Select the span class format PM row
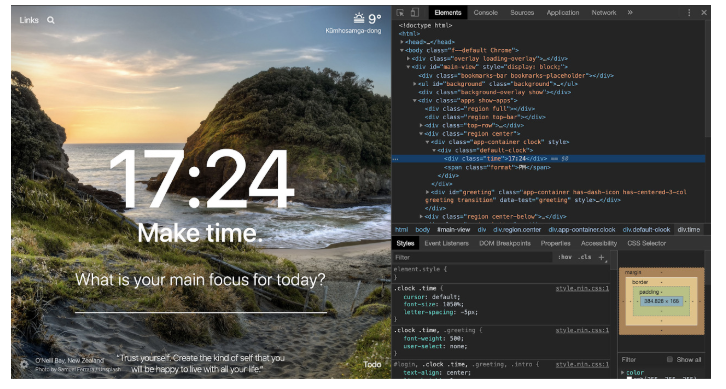 coord(497,167)
